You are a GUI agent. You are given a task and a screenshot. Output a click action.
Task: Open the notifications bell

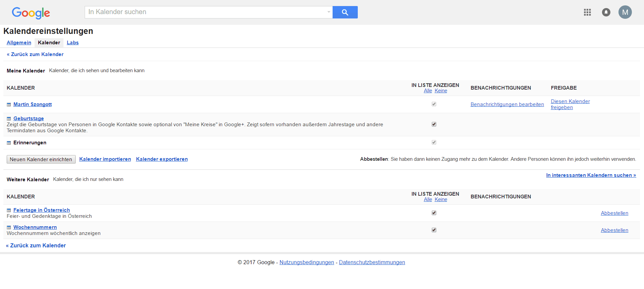(606, 12)
